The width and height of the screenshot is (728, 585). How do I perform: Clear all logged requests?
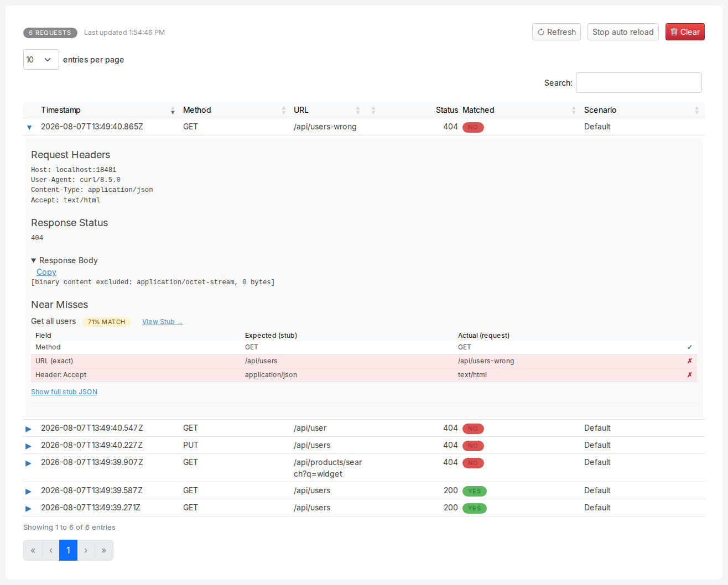(x=685, y=32)
